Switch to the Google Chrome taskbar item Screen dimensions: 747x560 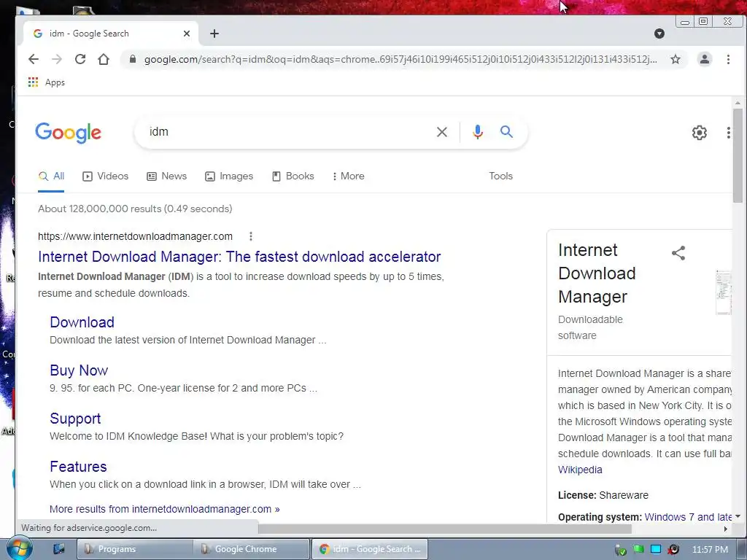[x=252, y=549]
